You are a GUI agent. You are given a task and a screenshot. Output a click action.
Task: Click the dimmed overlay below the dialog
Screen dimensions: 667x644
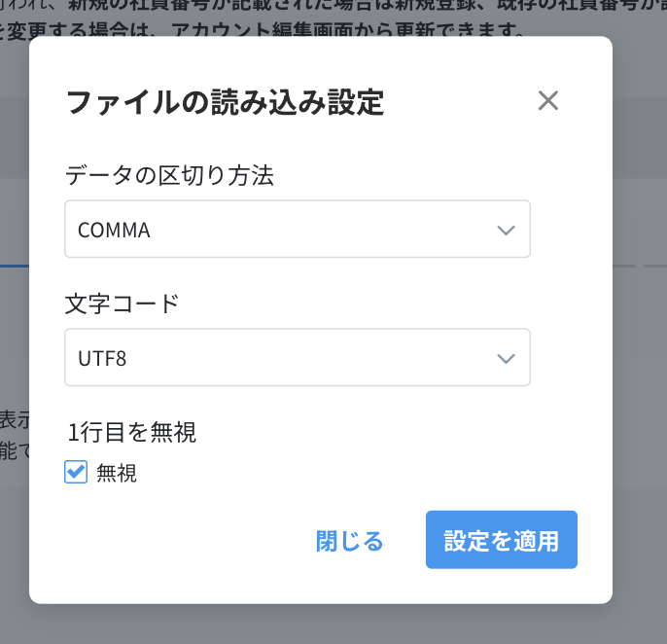point(331,625)
